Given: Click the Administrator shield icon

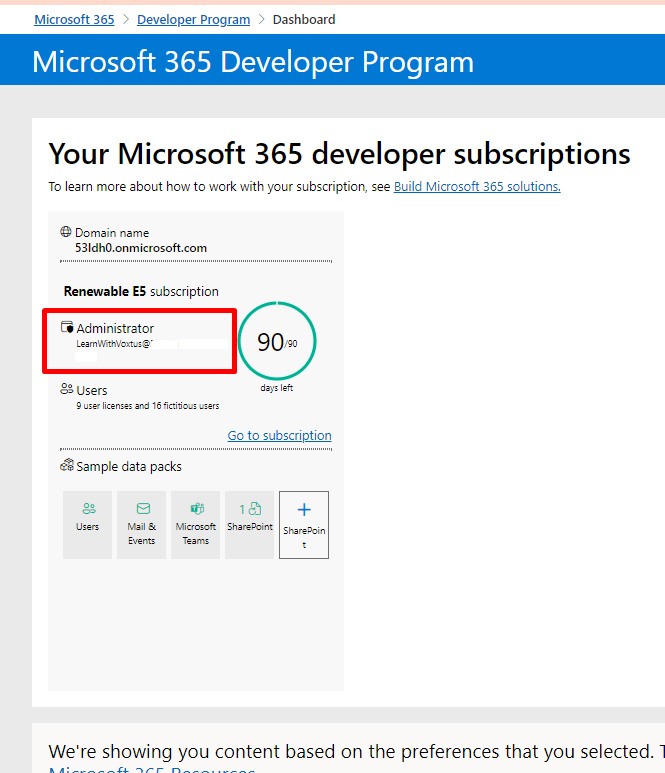Looking at the screenshot, I should [67, 327].
